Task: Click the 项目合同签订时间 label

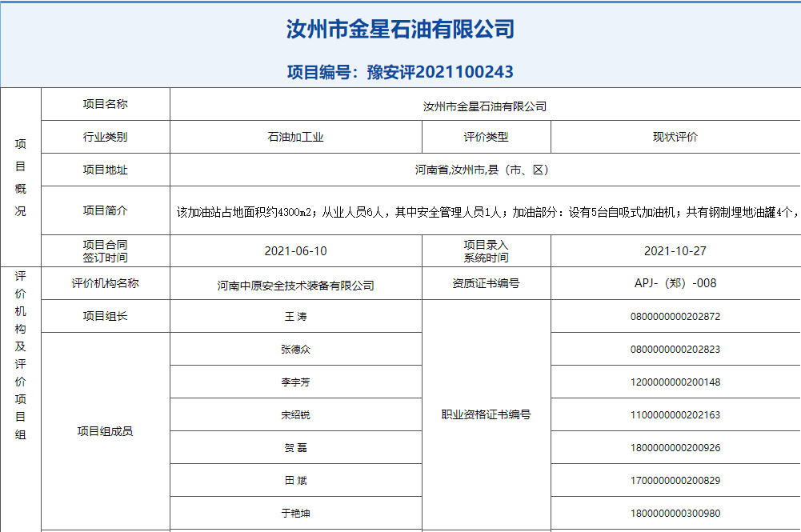Action: click(106, 251)
